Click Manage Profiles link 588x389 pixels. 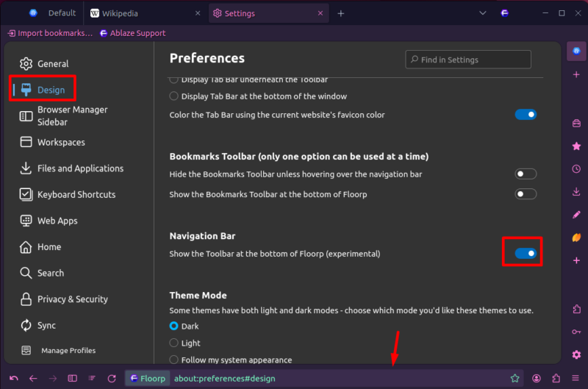59,350
